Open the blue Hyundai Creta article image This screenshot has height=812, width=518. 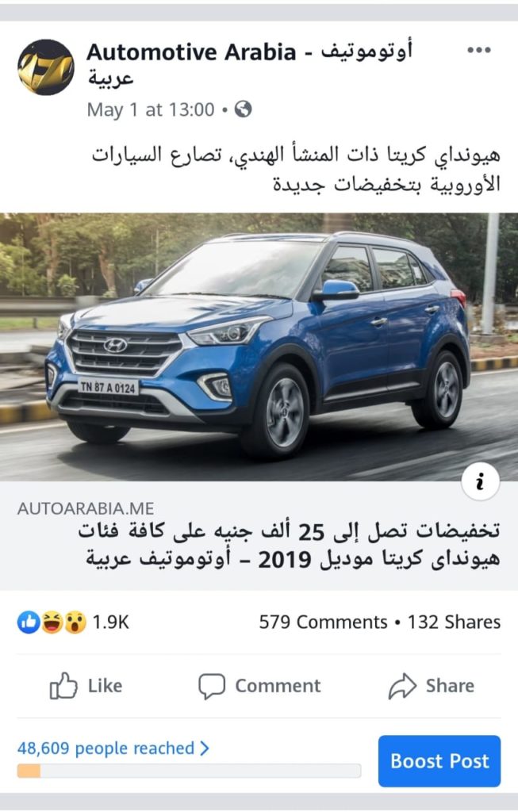pos(259,347)
